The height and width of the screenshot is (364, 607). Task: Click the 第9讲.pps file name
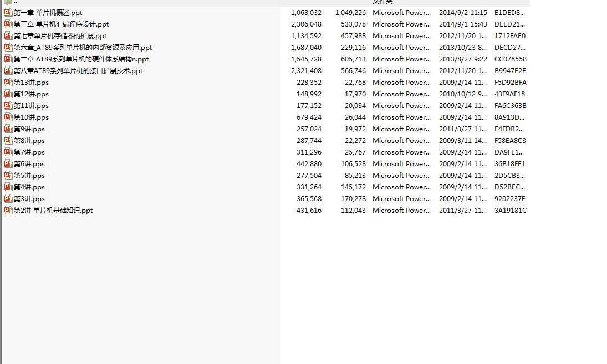point(29,129)
